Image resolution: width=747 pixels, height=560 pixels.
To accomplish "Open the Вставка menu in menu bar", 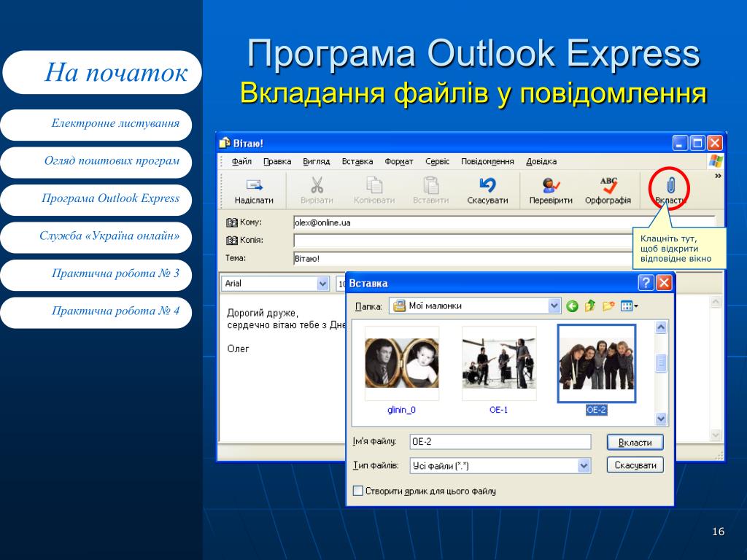I will [x=357, y=161].
